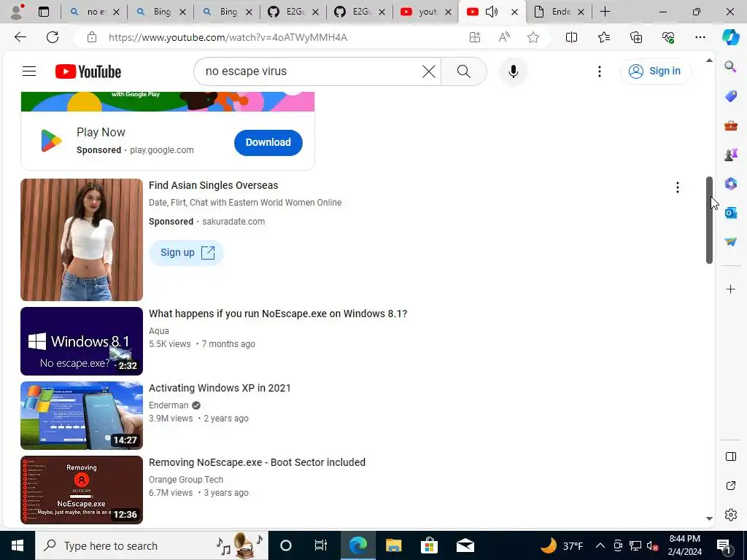The height and width of the screenshot is (560, 747).
Task: Open Activating Windows XP in 2021 video
Action: tap(220, 388)
